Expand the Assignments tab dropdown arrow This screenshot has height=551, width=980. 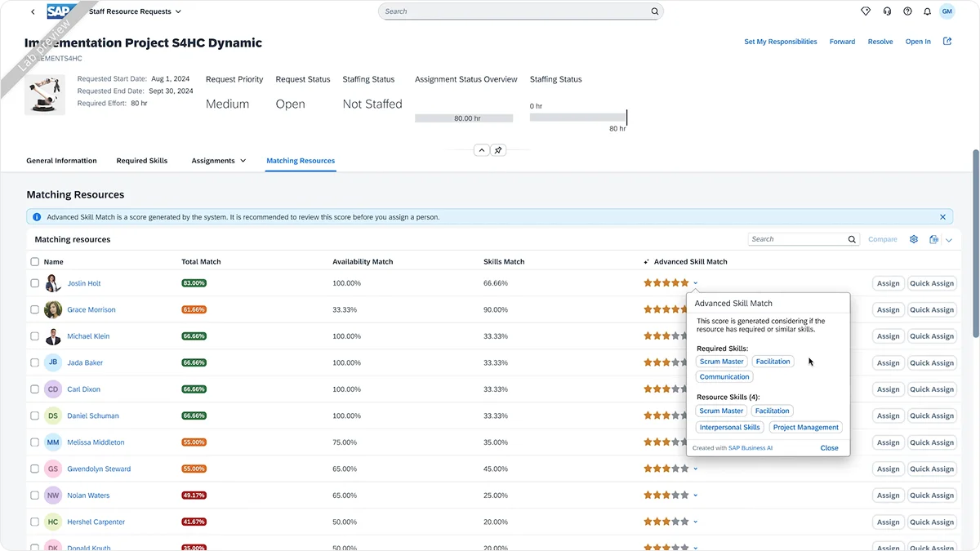click(x=243, y=161)
